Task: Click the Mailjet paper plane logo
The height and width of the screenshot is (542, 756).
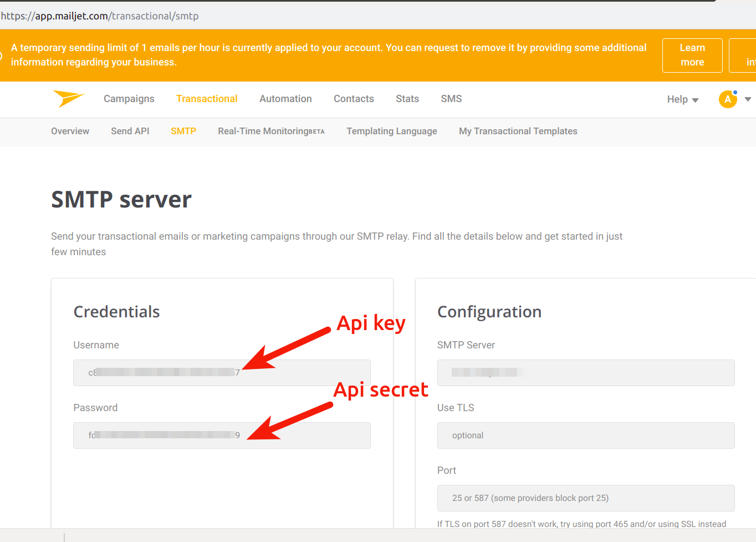Action: pyautogui.click(x=69, y=99)
